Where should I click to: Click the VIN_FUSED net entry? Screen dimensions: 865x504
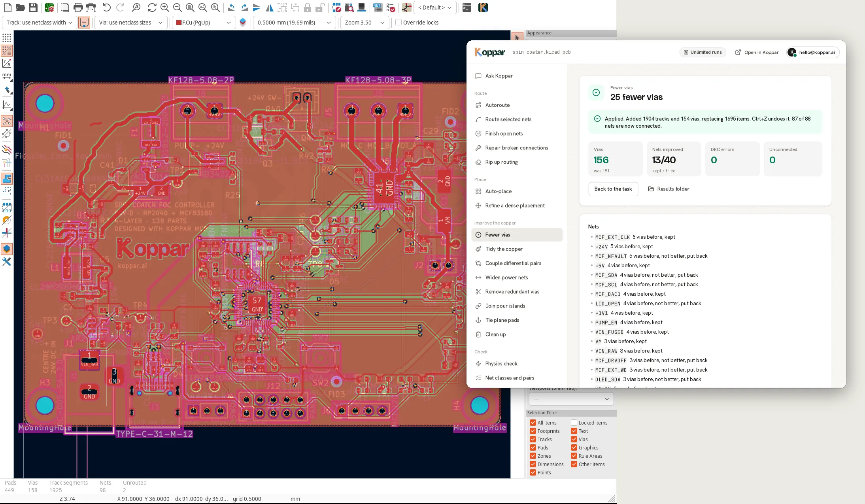pos(632,332)
